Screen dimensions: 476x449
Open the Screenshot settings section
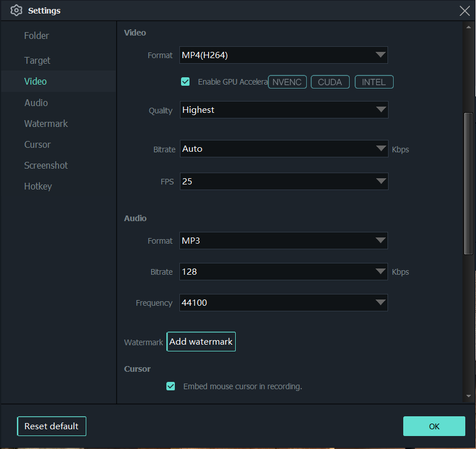pyautogui.click(x=46, y=165)
